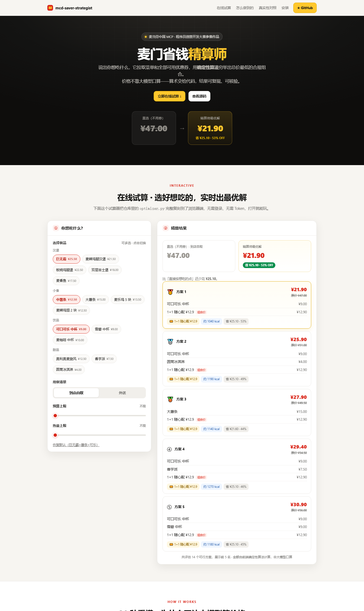This screenshot has width=364, height=611.
Task: Click the circled 4 icon of 方案 4
Action: coord(170,449)
